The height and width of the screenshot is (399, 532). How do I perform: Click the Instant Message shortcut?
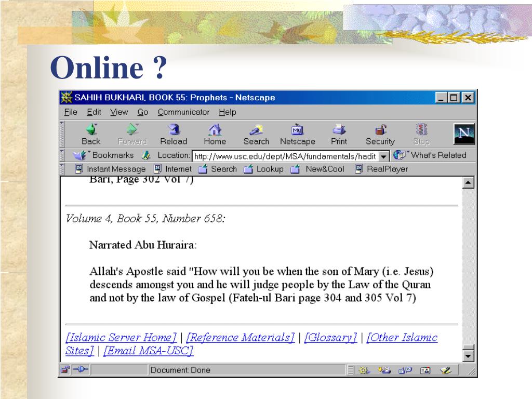coord(110,169)
